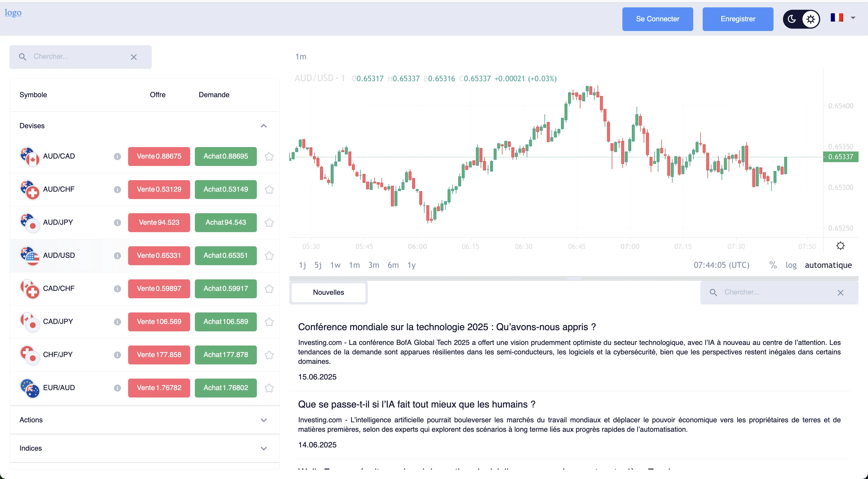Add AUD/USD to favorites with star
This screenshot has height=479, width=868.
(x=269, y=256)
